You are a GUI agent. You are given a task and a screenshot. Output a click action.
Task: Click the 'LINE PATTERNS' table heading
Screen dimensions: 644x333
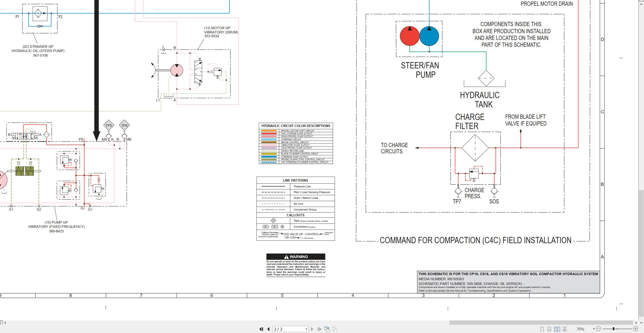point(295,180)
